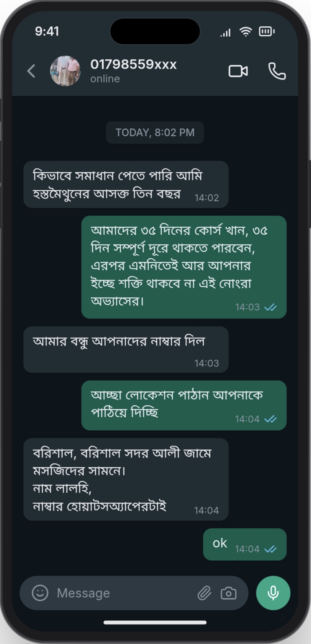The image size is (311, 644).
Task: Open the camera from the message bar
Action: pos(228,593)
